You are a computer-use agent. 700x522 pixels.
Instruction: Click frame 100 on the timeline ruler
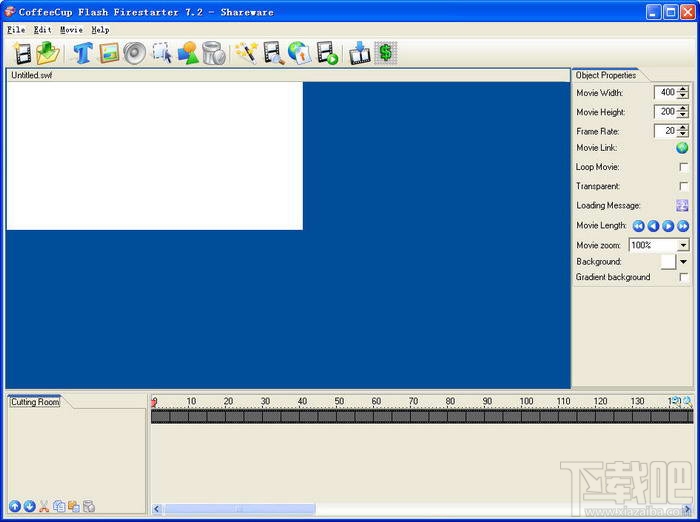[x=526, y=401]
